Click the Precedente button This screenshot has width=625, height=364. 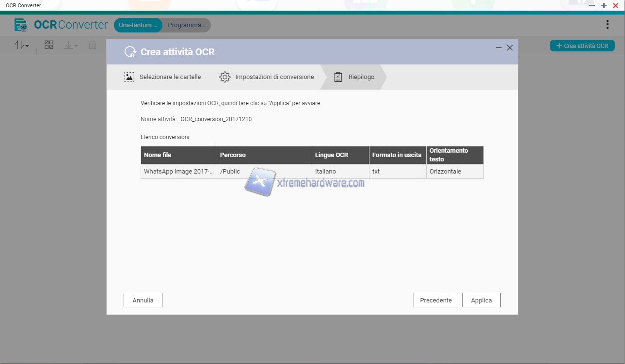[x=435, y=300]
